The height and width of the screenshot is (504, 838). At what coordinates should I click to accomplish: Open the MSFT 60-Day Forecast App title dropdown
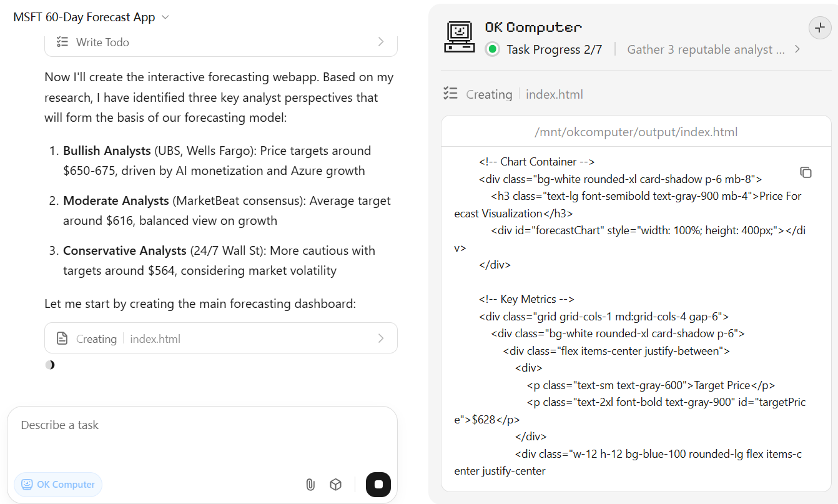coord(91,17)
